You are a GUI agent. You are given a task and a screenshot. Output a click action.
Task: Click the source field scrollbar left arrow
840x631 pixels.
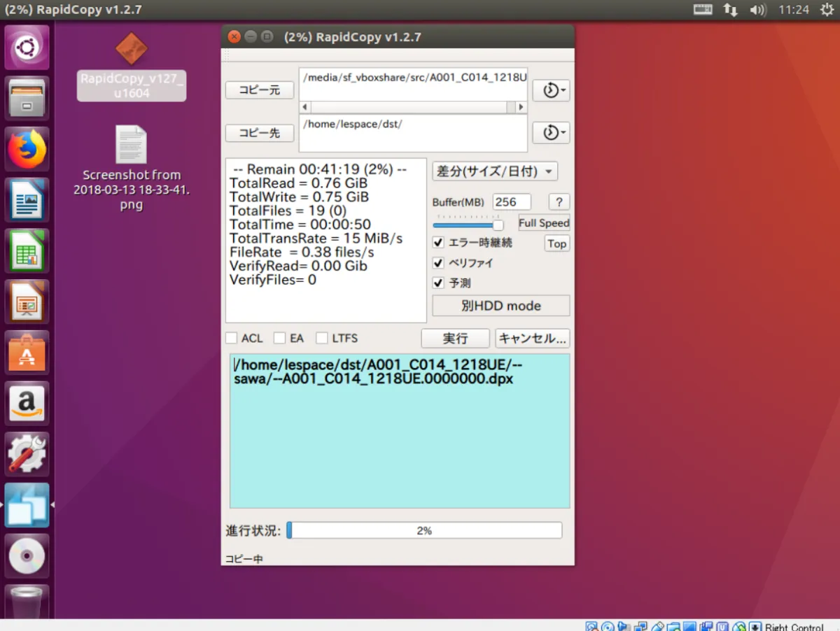pyautogui.click(x=304, y=108)
